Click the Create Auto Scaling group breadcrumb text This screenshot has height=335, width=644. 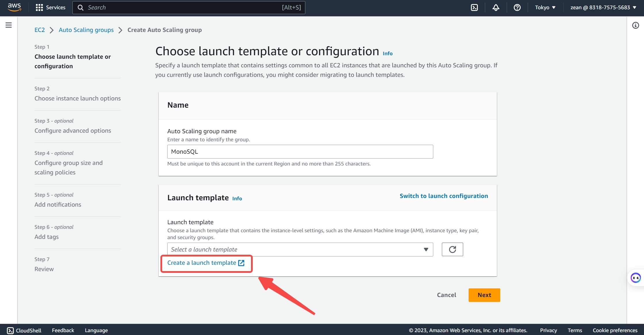tap(164, 30)
